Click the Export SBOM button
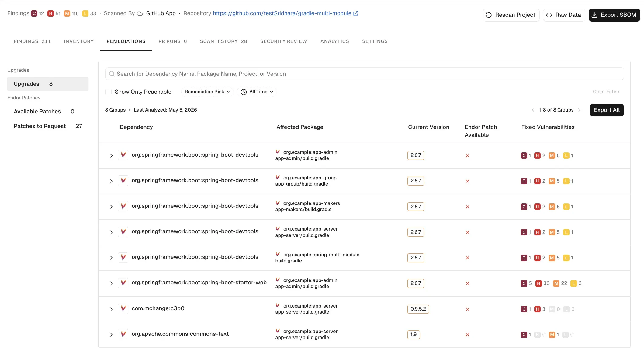 pos(615,15)
